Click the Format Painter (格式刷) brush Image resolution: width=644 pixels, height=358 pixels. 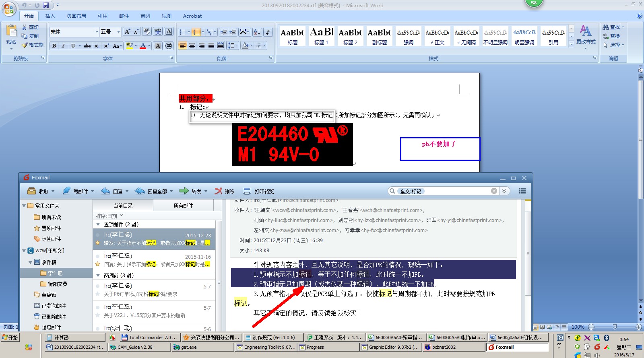coord(33,45)
